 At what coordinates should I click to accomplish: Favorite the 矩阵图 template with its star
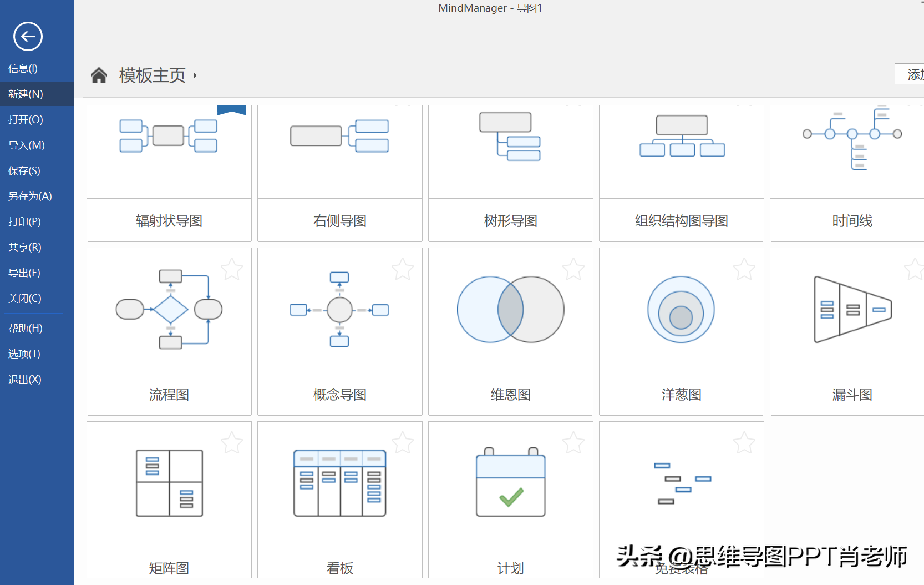pyautogui.click(x=232, y=443)
